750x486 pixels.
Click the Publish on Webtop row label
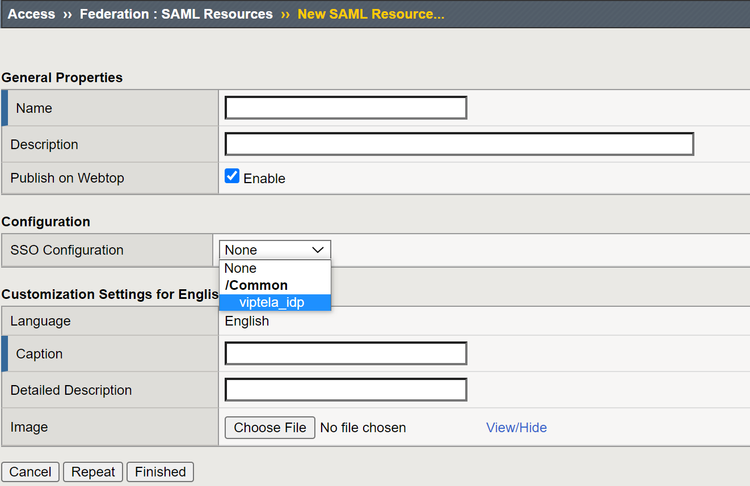pos(67,178)
